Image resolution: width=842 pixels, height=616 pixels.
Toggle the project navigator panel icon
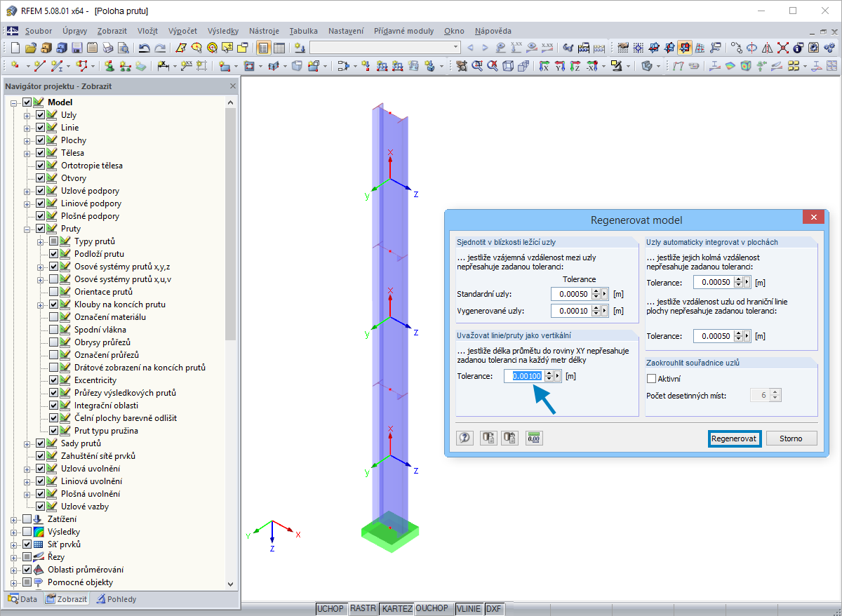pyautogui.click(x=264, y=48)
